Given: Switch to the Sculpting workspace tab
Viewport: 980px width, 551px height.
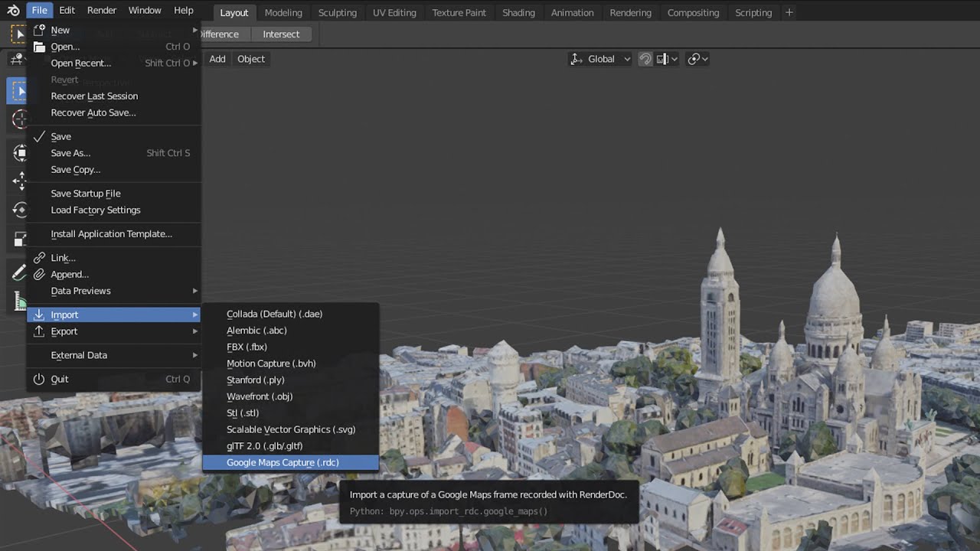Looking at the screenshot, I should click(337, 12).
